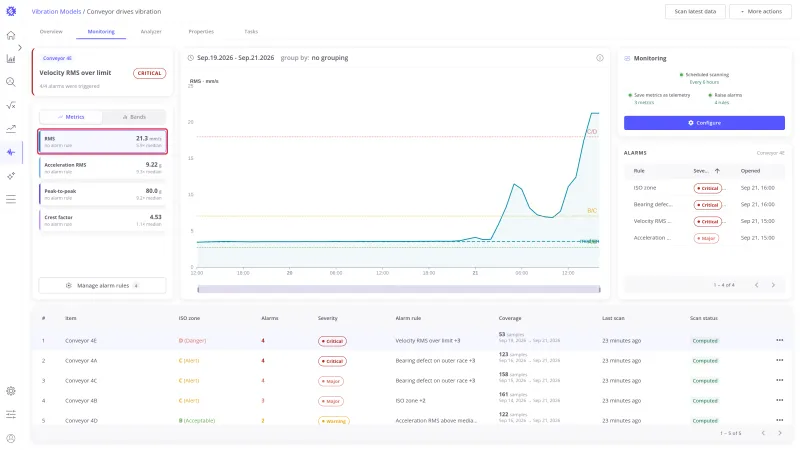This screenshot has width=800, height=450.
Task: Open the home icon in sidebar
Action: (11, 35)
